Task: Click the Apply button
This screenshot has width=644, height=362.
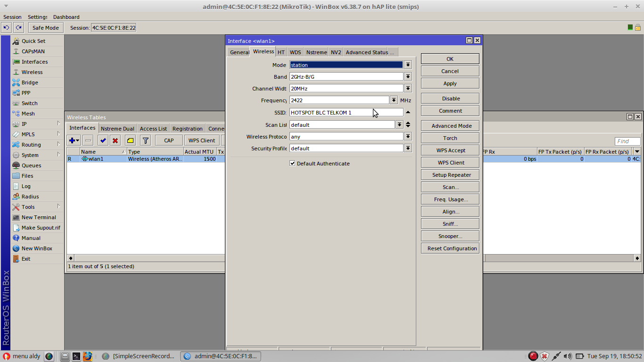Action: click(x=450, y=83)
